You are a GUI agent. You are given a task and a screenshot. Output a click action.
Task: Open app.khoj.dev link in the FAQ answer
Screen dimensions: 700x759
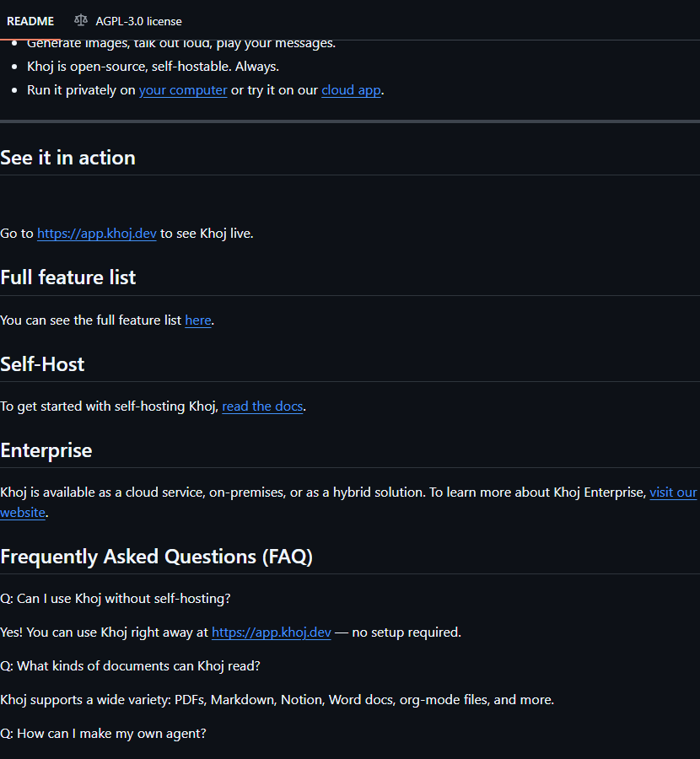click(x=271, y=632)
